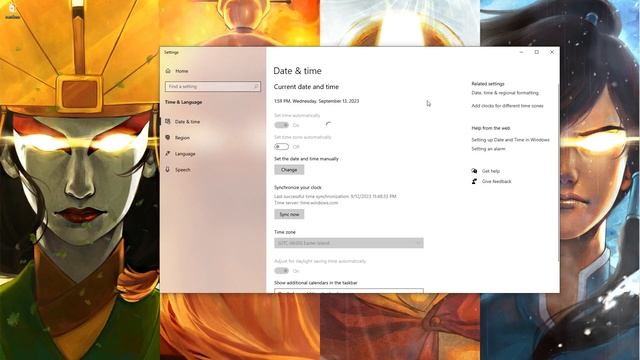The image size is (640, 360).
Task: Click the Get help chat icon
Action: point(474,171)
